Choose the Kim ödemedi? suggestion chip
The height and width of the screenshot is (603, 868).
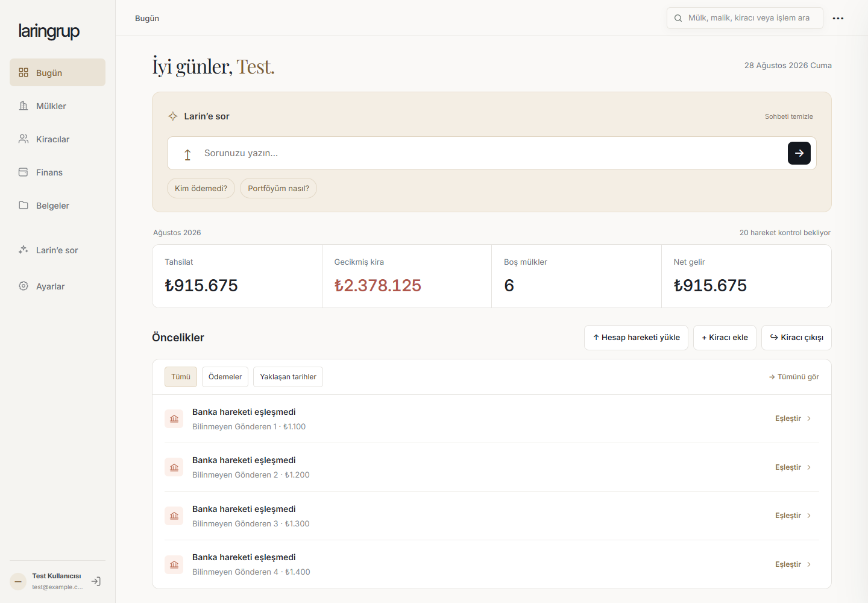click(201, 188)
